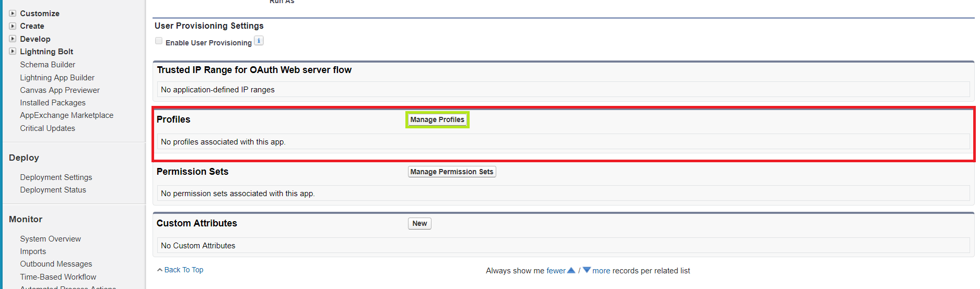
Task: Open the Lightning Bolt sidebar item
Action: pyautogui.click(x=46, y=52)
